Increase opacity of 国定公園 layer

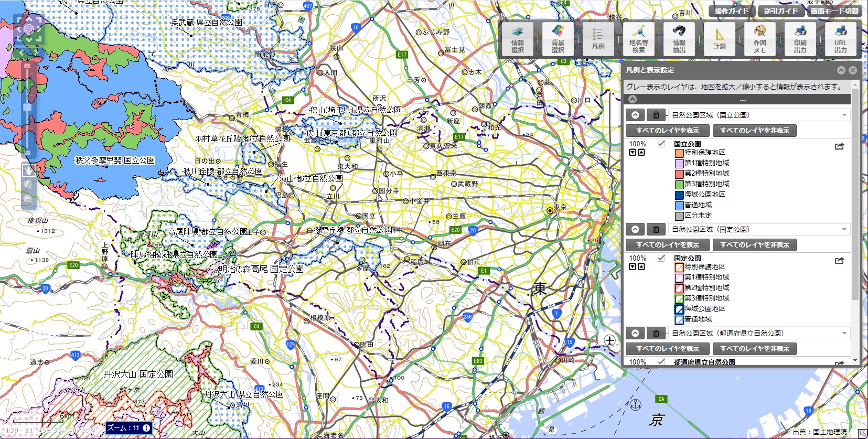641,267
